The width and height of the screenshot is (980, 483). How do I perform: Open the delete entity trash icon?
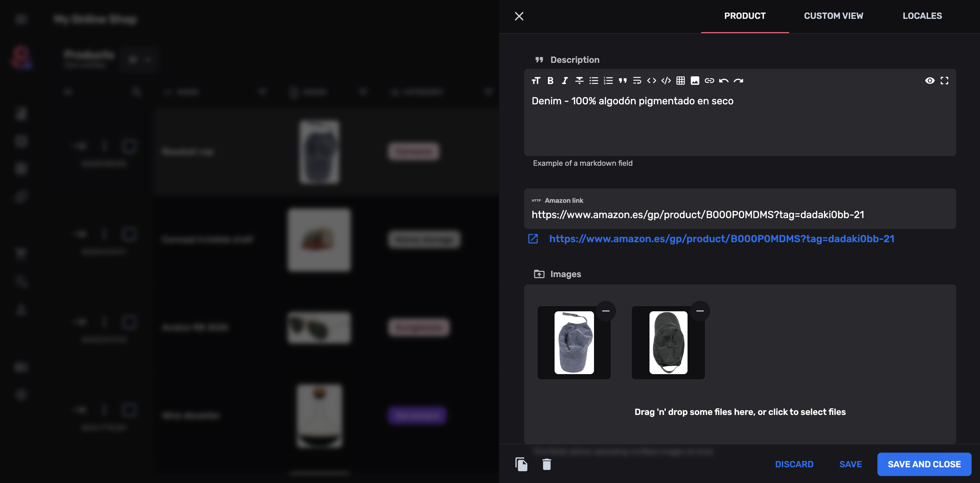click(547, 464)
